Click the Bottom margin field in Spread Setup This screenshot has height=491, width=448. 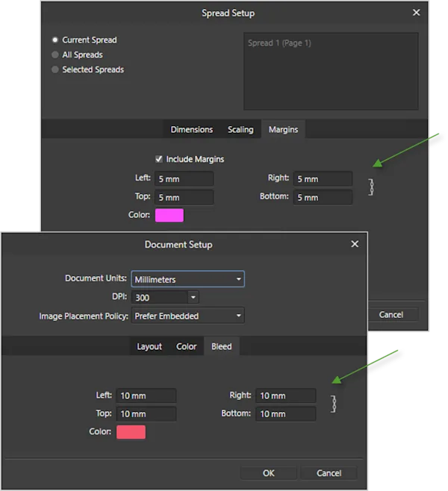point(323,197)
